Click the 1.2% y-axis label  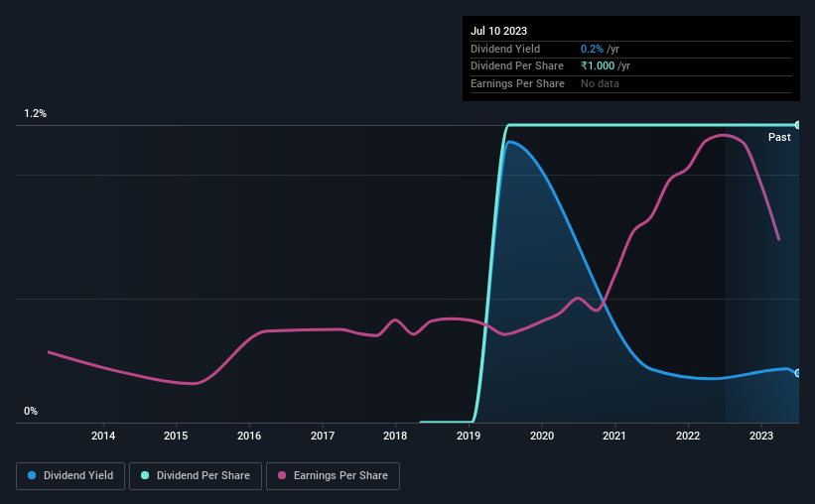click(x=36, y=114)
